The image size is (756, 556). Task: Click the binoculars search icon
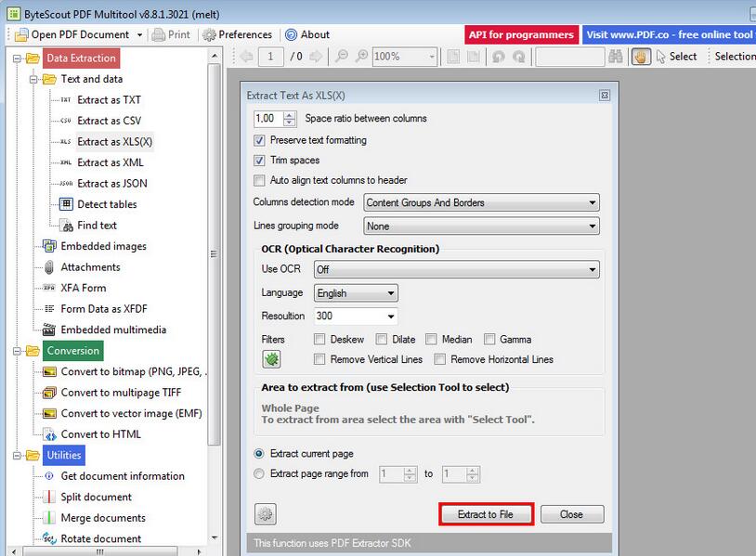point(616,57)
